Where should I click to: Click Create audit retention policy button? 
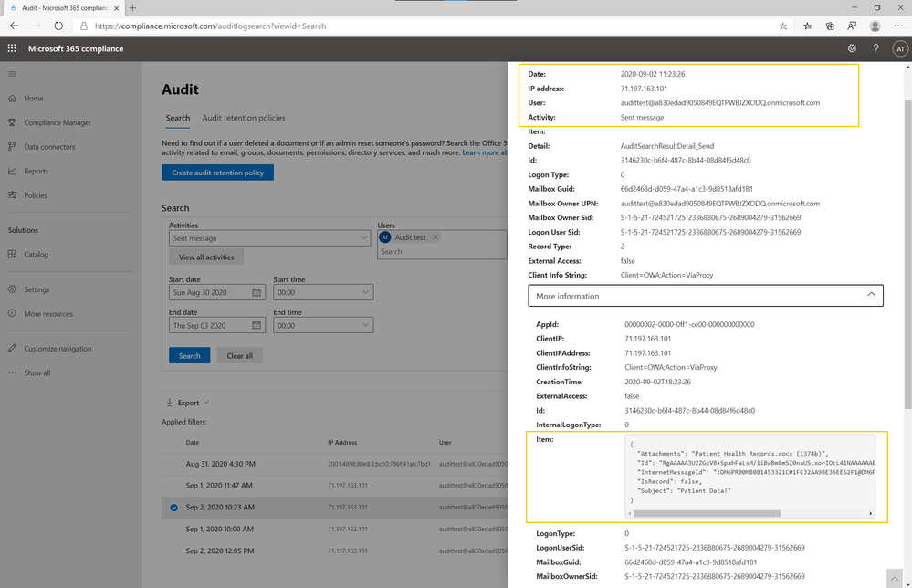click(x=217, y=173)
